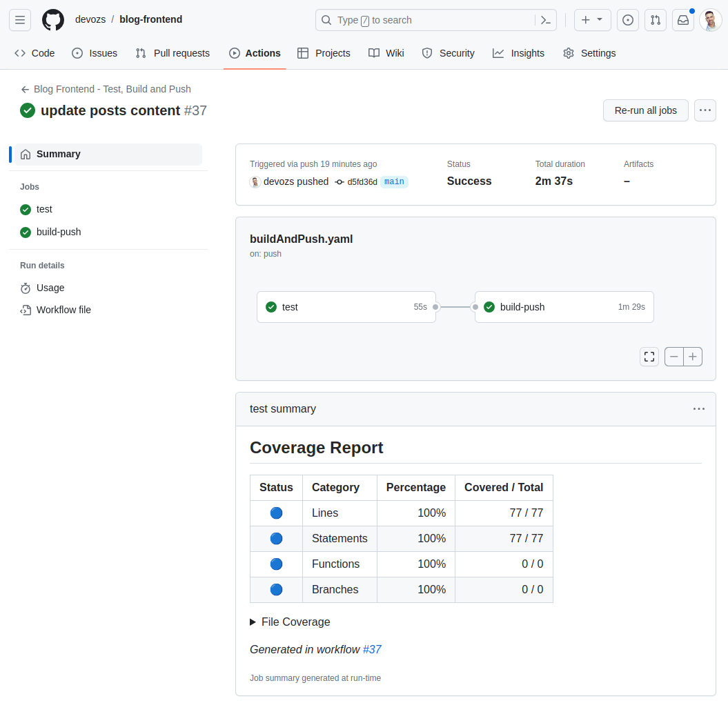Switch to the Pull requests tab
This screenshot has height=703, width=728.
pyautogui.click(x=173, y=53)
